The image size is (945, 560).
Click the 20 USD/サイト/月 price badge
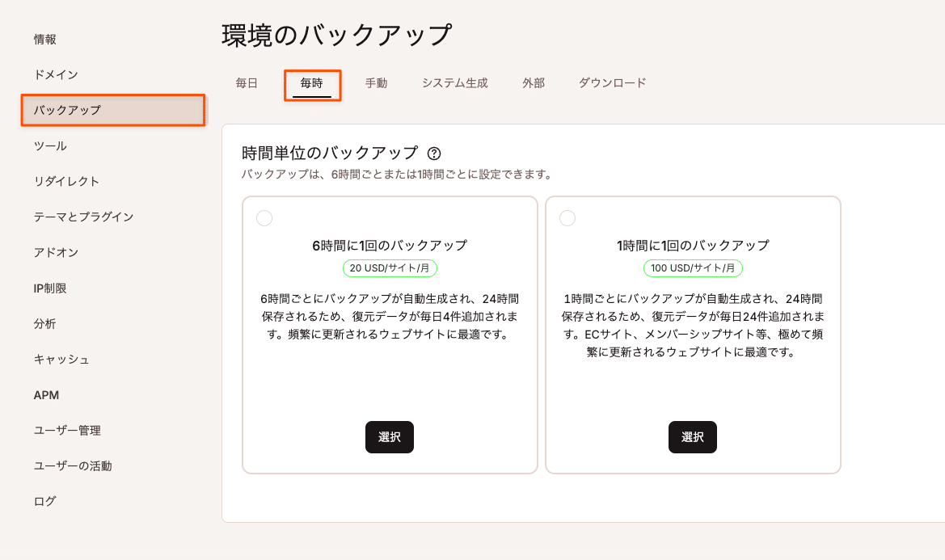[x=390, y=267]
